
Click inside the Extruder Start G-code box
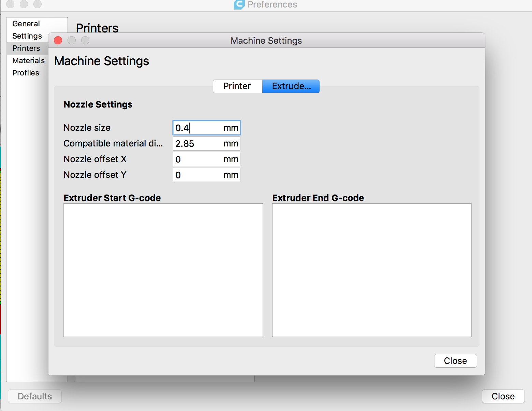(x=163, y=270)
